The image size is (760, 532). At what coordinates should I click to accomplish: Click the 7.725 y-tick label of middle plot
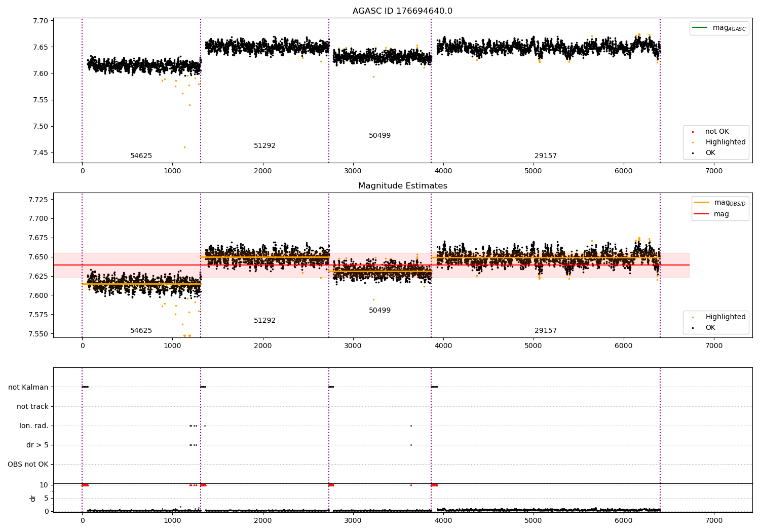click(39, 200)
